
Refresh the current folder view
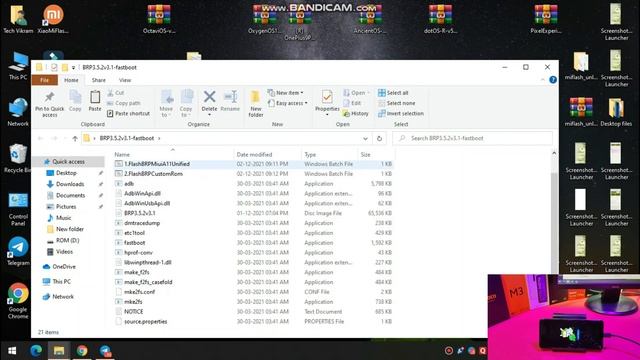point(379,138)
